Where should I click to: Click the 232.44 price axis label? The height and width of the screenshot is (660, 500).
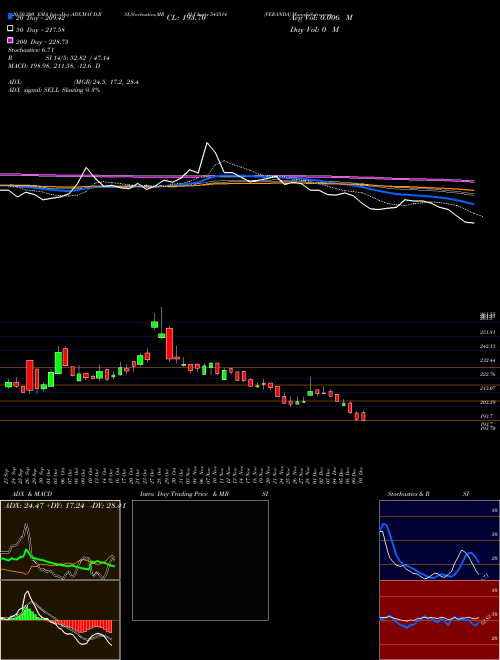tap(488, 360)
